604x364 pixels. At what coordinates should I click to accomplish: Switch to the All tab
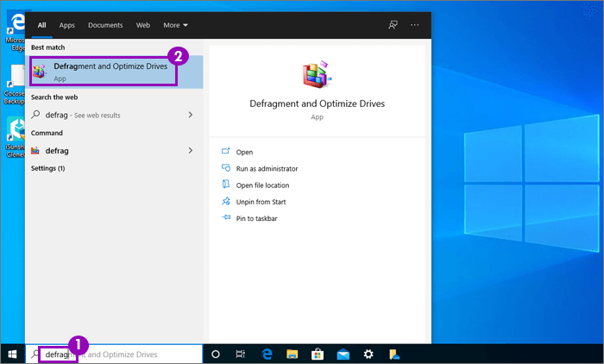coord(42,25)
